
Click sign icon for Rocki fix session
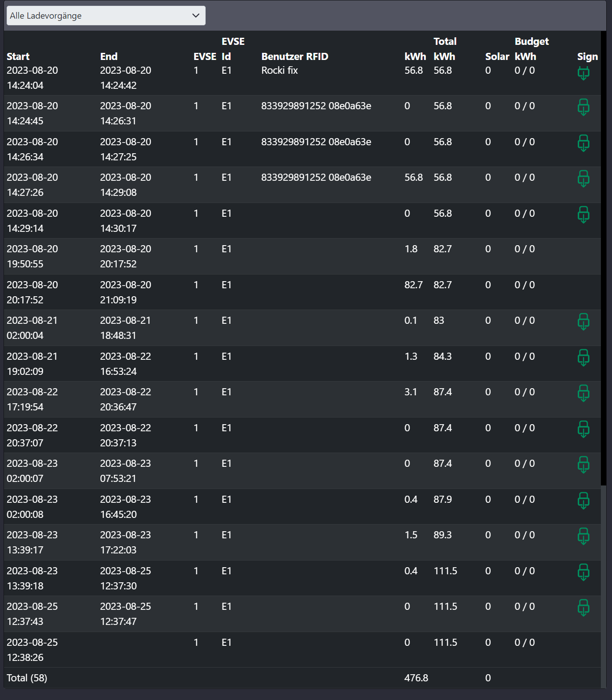[x=583, y=73]
